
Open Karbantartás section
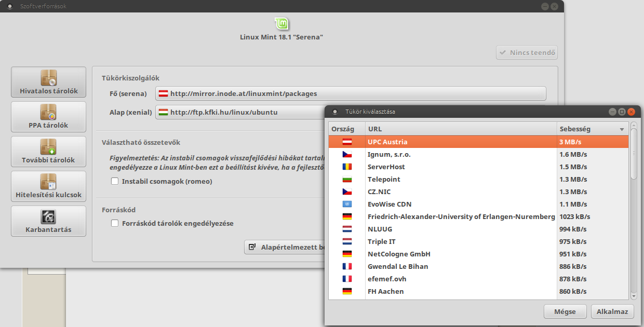(49, 221)
